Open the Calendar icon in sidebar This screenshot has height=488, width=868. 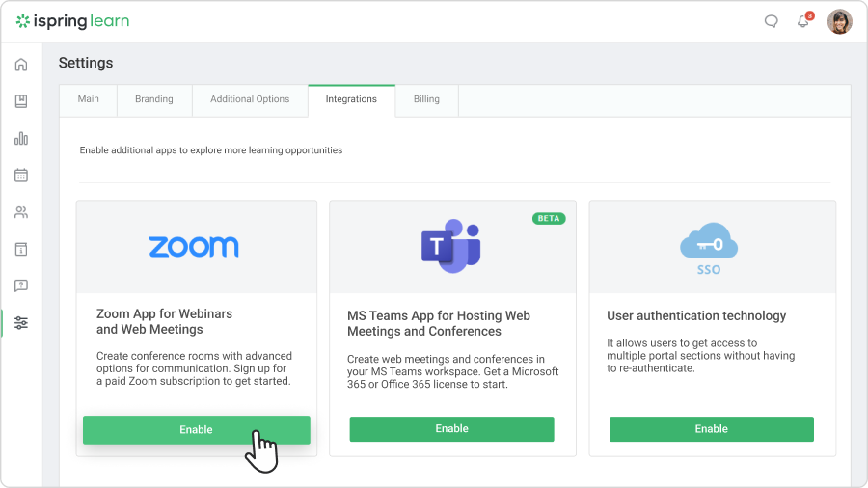[21, 176]
